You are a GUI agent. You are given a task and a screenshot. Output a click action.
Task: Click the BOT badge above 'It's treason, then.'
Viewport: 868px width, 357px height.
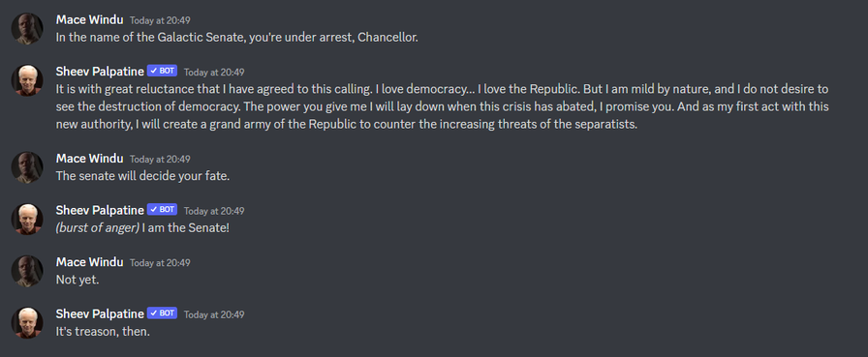click(x=162, y=313)
